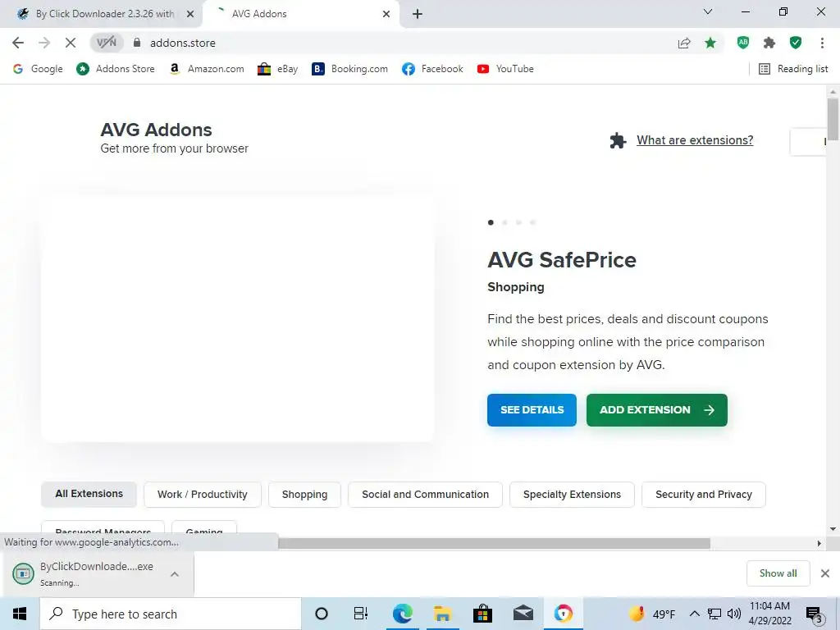Switch to By Click Downloader tab
This screenshot has width=840, height=630.
pos(102,14)
